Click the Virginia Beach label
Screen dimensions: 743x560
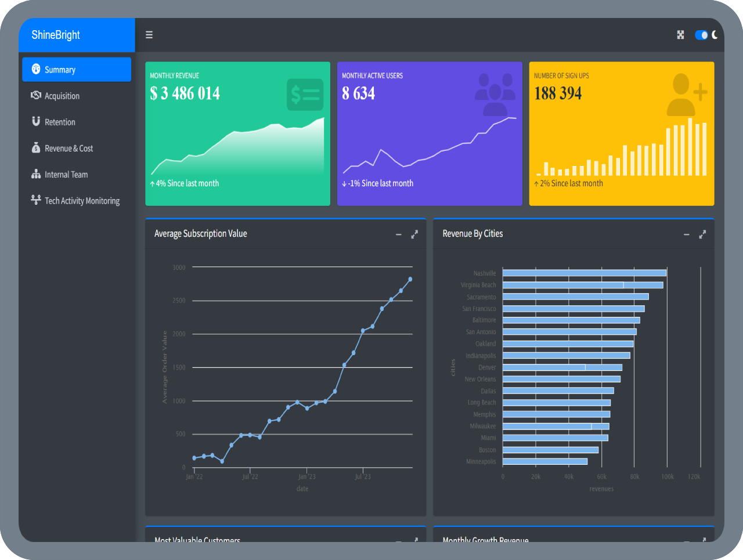pyautogui.click(x=478, y=285)
